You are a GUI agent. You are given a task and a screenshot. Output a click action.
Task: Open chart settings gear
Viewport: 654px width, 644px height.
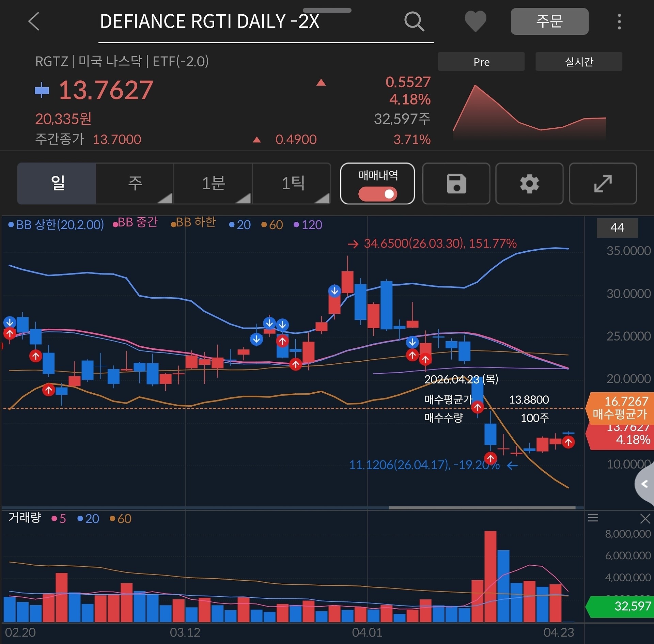click(529, 183)
